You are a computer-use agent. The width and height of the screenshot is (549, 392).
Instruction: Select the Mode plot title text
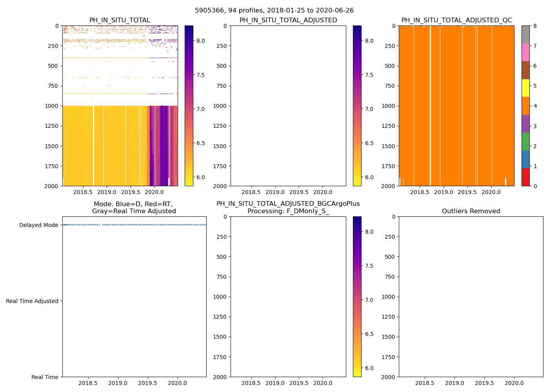(x=134, y=207)
